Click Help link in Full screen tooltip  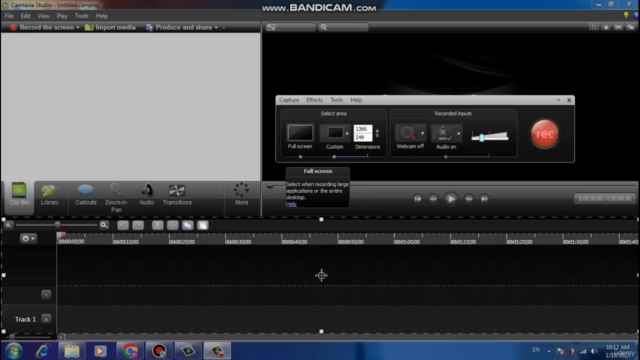coord(291,204)
